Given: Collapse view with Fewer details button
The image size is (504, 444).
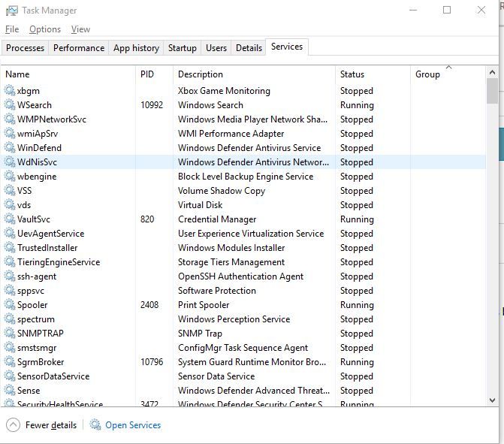Looking at the screenshot, I should 41,425.
